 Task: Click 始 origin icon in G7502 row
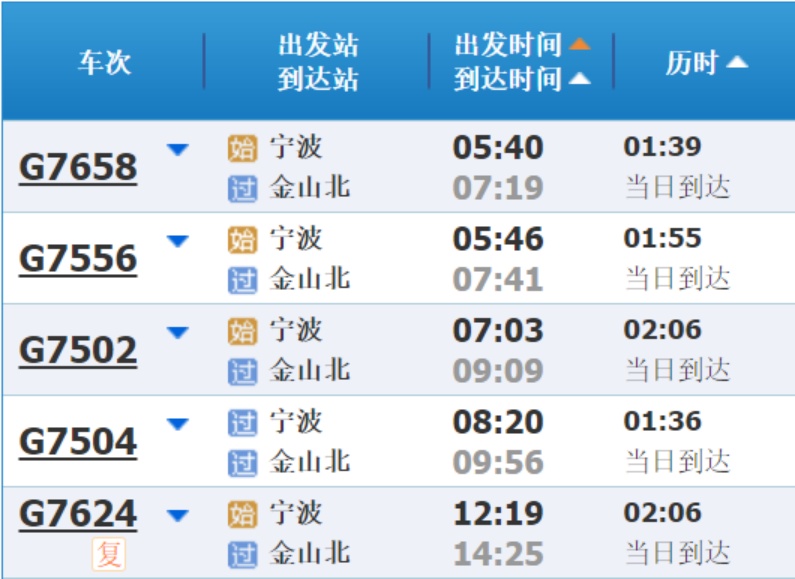(x=242, y=331)
